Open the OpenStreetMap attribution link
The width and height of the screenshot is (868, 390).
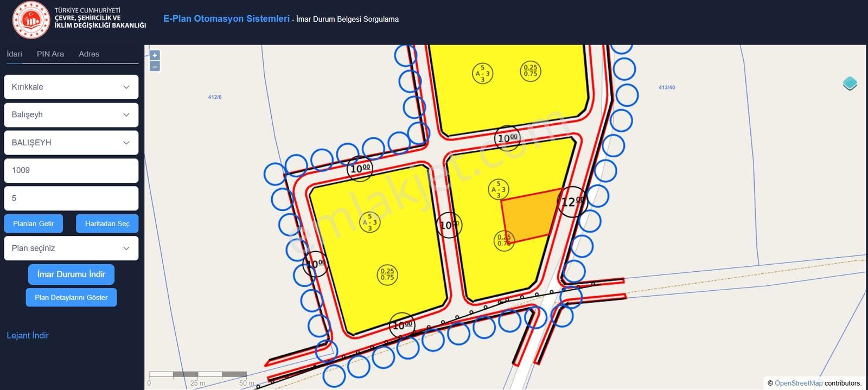tap(799, 383)
